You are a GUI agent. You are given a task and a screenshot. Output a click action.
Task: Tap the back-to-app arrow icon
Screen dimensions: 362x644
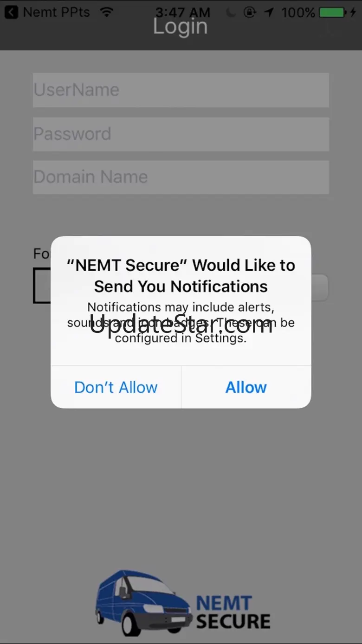coord(11,12)
